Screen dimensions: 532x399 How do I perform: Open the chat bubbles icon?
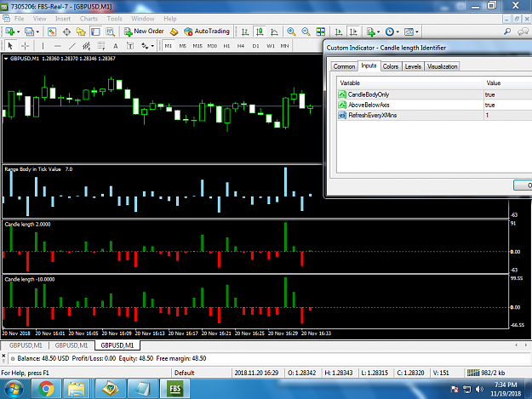point(523,31)
